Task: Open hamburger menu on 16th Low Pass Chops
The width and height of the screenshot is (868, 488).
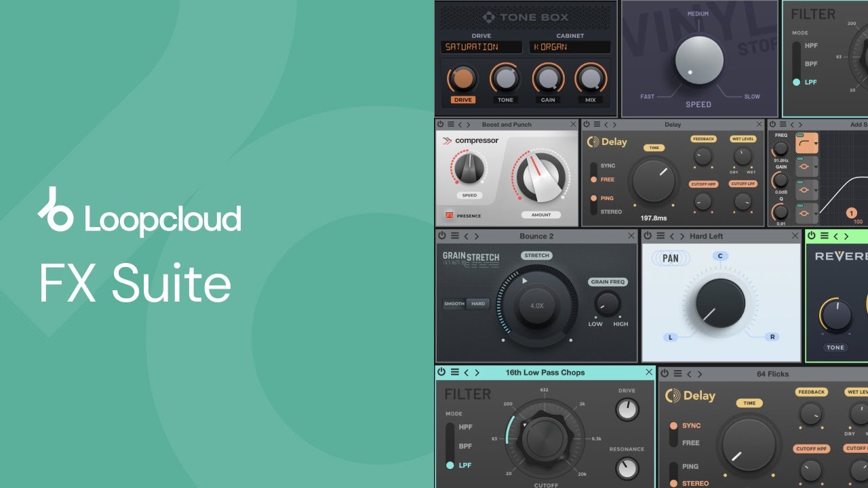Action: coord(455,372)
